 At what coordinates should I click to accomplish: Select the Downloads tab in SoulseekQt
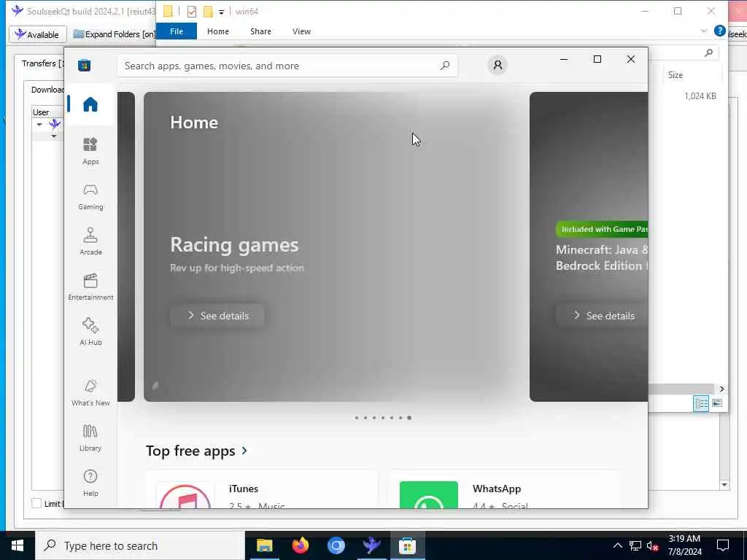tap(46, 90)
